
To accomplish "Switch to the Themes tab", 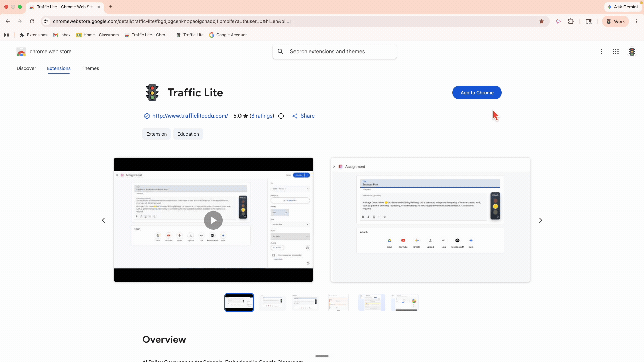I will [x=90, y=68].
